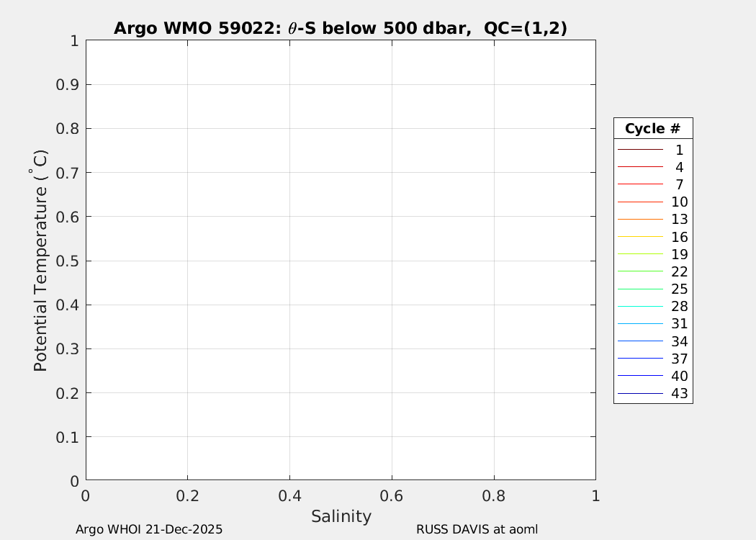Select the yellow-green cycle 19 legend line
The height and width of the screenshot is (540, 756).
[x=640, y=254]
